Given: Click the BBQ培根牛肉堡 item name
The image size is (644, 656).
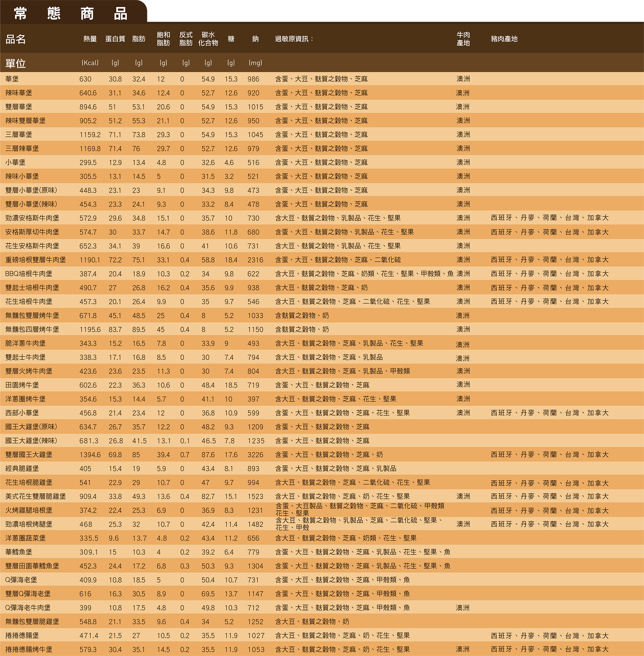Looking at the screenshot, I should [x=29, y=274].
